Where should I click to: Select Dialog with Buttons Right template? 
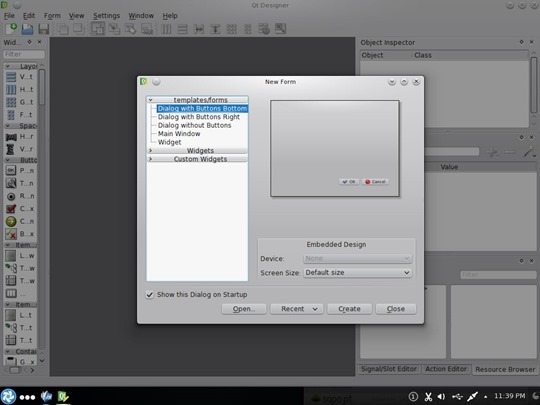199,117
